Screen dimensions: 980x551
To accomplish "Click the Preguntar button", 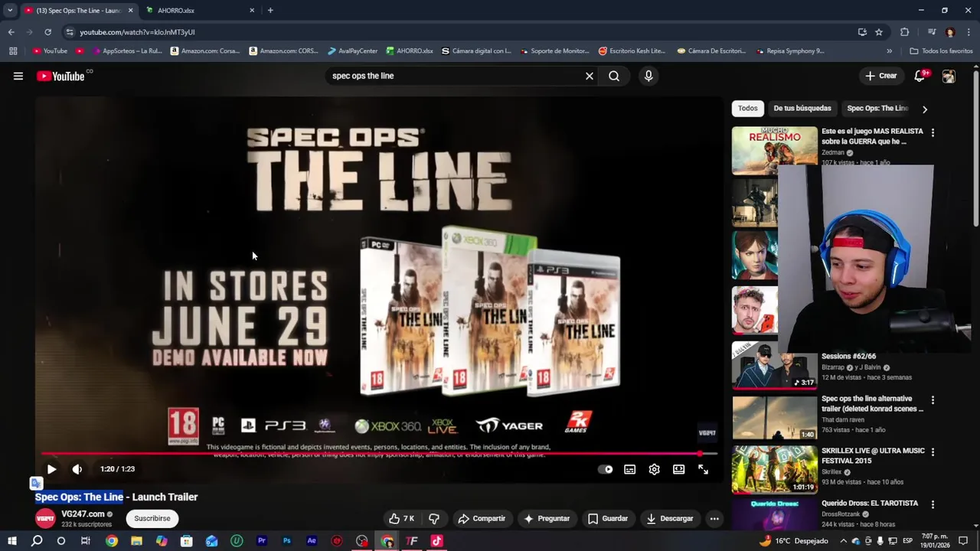I will tap(546, 518).
